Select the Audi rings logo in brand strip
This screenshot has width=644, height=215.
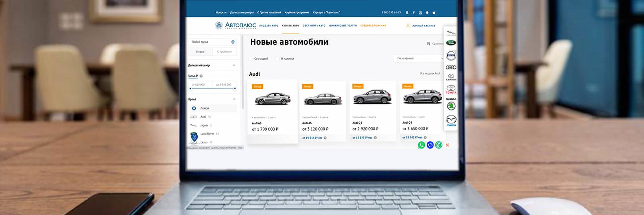(x=451, y=67)
